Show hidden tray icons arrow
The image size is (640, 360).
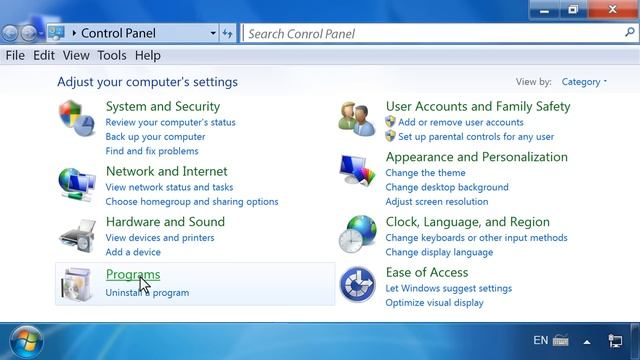587,342
